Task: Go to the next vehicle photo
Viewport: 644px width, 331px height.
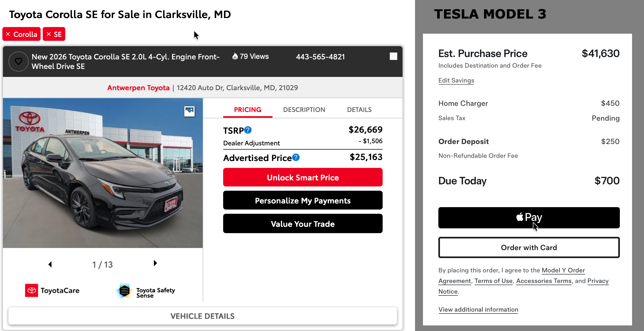Action: click(x=155, y=263)
